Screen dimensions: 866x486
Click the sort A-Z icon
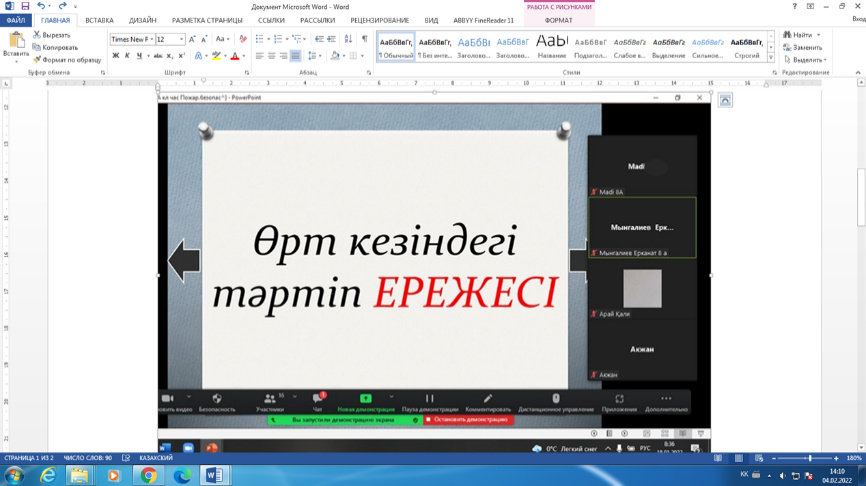[x=348, y=39]
